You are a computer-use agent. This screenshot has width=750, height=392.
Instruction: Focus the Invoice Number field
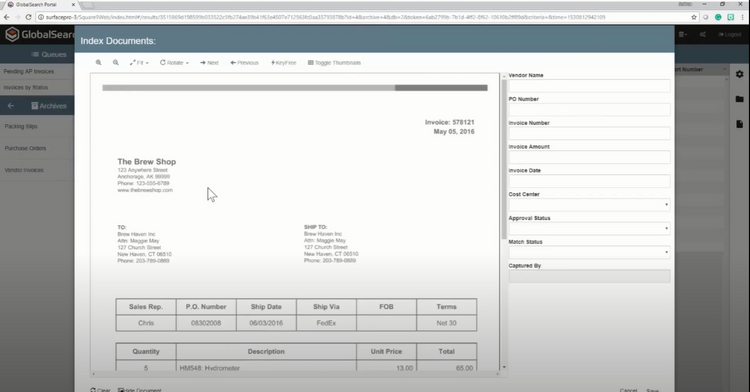pyautogui.click(x=589, y=133)
